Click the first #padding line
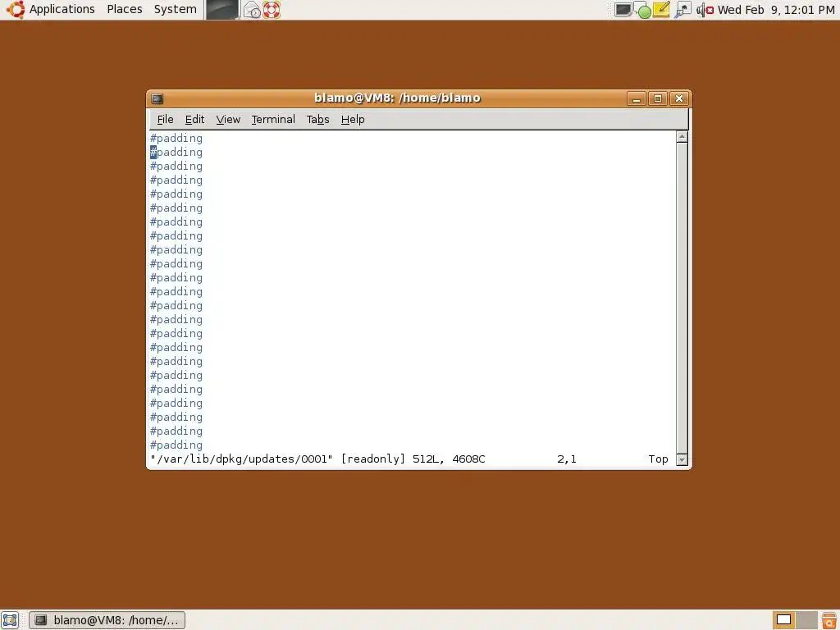 (176, 138)
